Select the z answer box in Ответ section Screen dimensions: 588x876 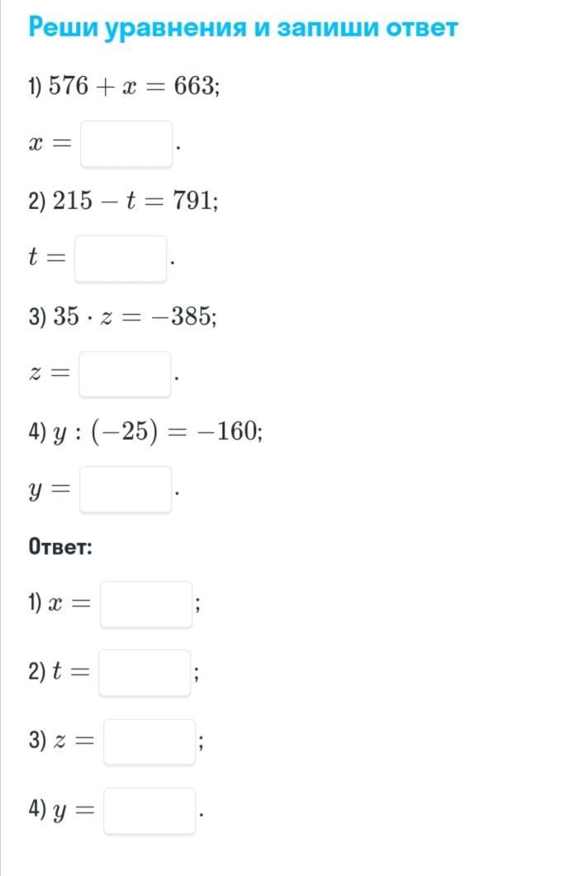point(149,742)
